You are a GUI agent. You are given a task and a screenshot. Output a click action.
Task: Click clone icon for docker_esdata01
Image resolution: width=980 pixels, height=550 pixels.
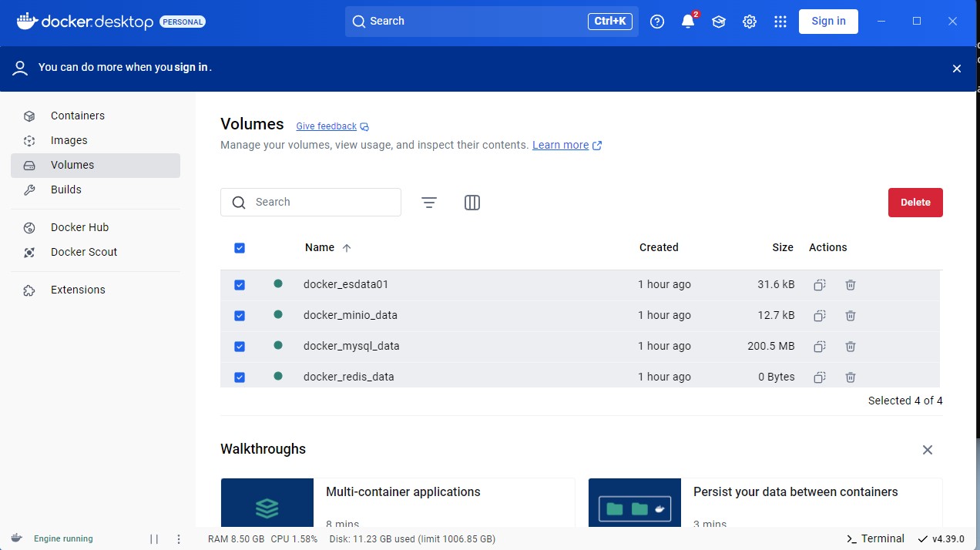tap(820, 285)
